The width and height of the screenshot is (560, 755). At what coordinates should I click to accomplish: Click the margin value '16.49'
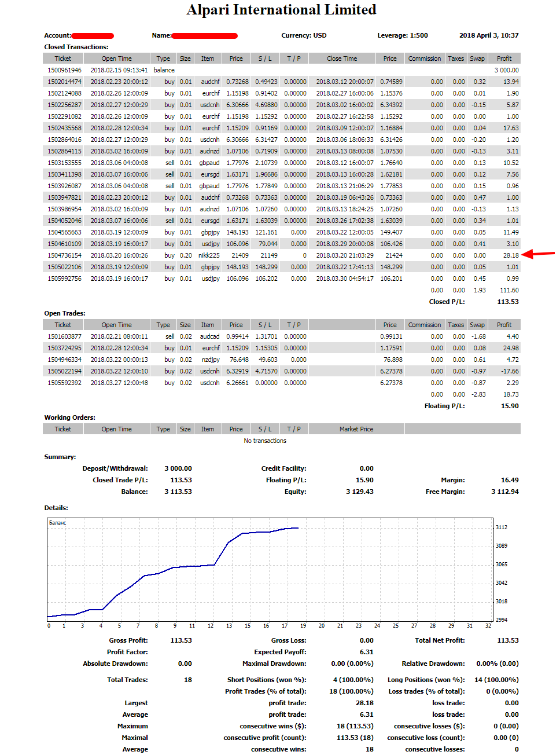510,480
